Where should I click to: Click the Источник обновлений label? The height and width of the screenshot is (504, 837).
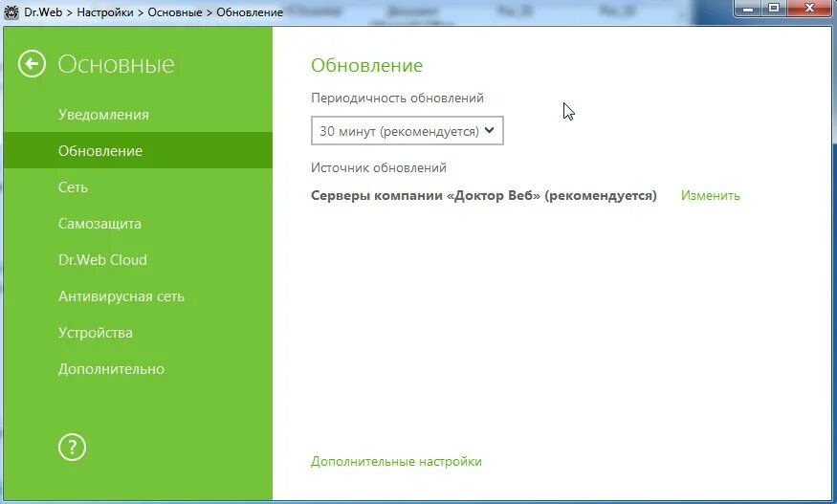click(x=379, y=167)
